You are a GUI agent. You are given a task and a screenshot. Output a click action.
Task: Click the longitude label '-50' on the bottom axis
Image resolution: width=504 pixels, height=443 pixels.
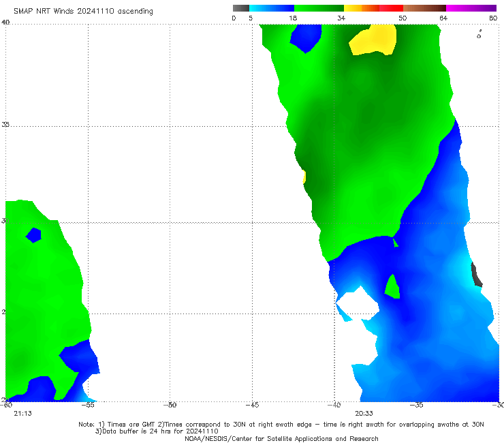[170, 405]
